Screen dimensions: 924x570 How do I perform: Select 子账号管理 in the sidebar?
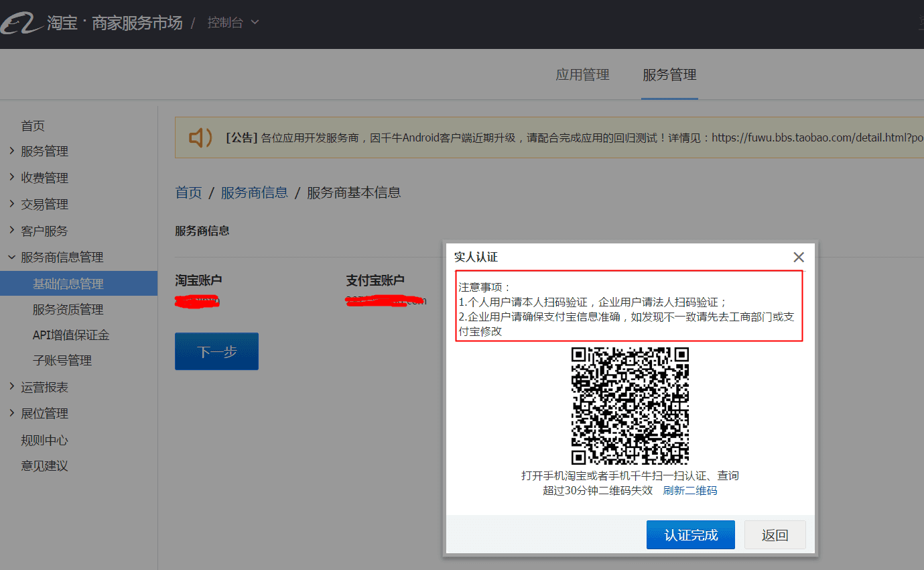pos(62,361)
